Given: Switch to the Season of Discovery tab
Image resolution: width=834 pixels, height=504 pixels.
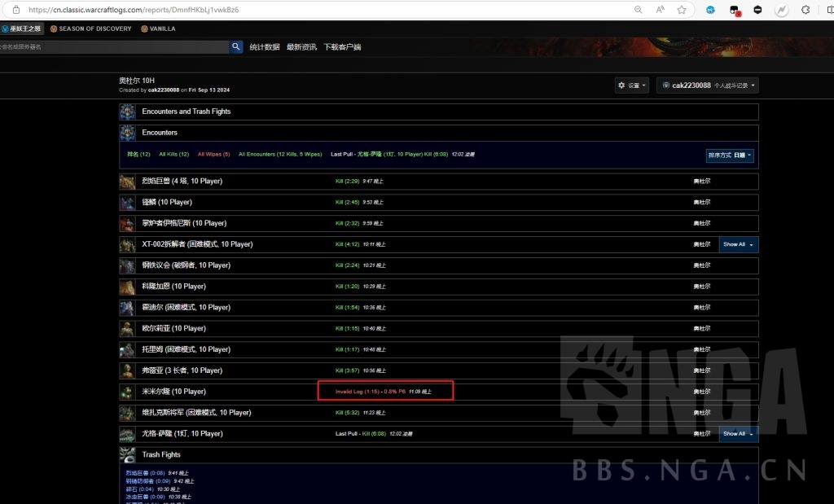Looking at the screenshot, I should pos(91,28).
